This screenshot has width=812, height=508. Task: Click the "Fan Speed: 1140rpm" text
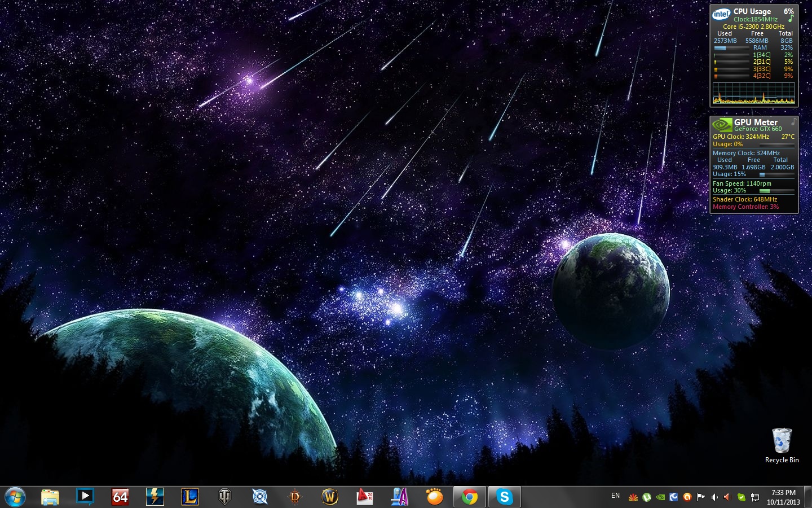[742, 183]
